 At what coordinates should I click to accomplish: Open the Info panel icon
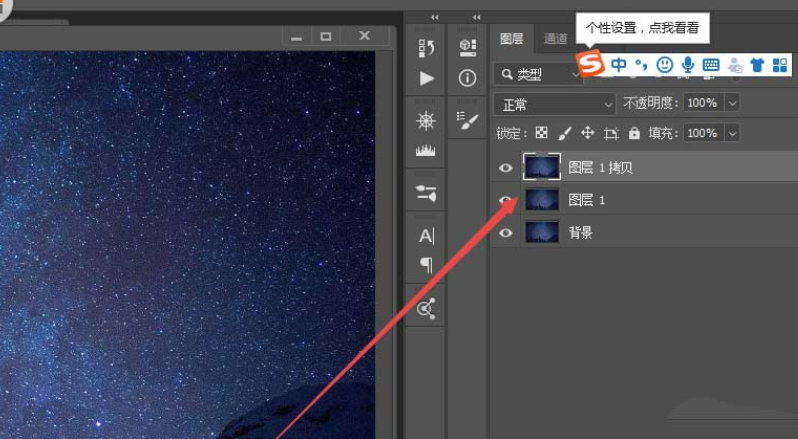(467, 78)
